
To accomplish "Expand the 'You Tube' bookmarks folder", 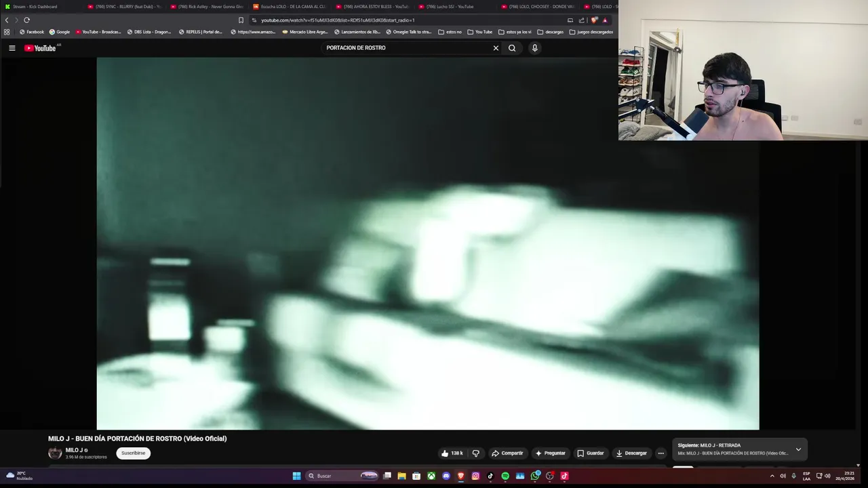I will coord(480,32).
